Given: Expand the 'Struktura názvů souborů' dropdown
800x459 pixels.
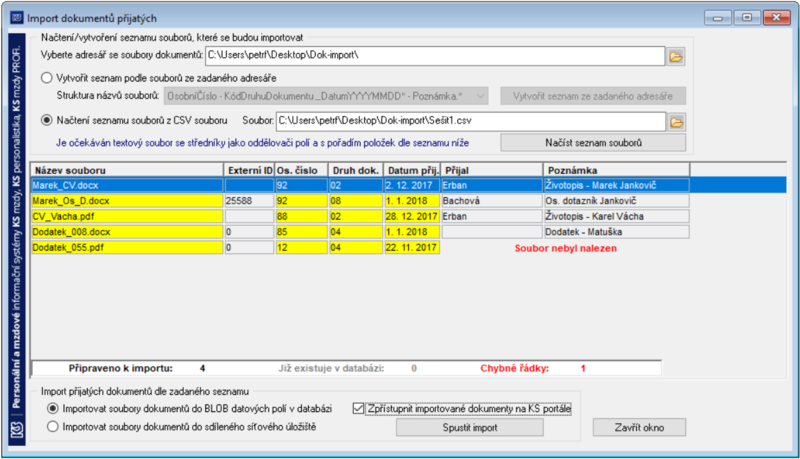Looking at the screenshot, I should (480, 96).
